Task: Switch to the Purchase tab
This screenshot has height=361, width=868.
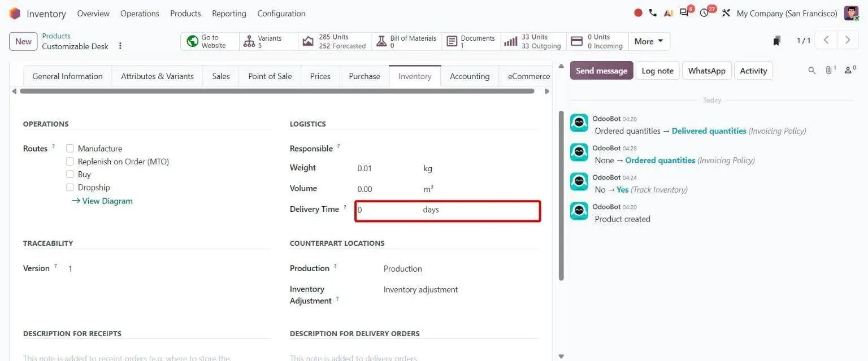Action: (364, 76)
